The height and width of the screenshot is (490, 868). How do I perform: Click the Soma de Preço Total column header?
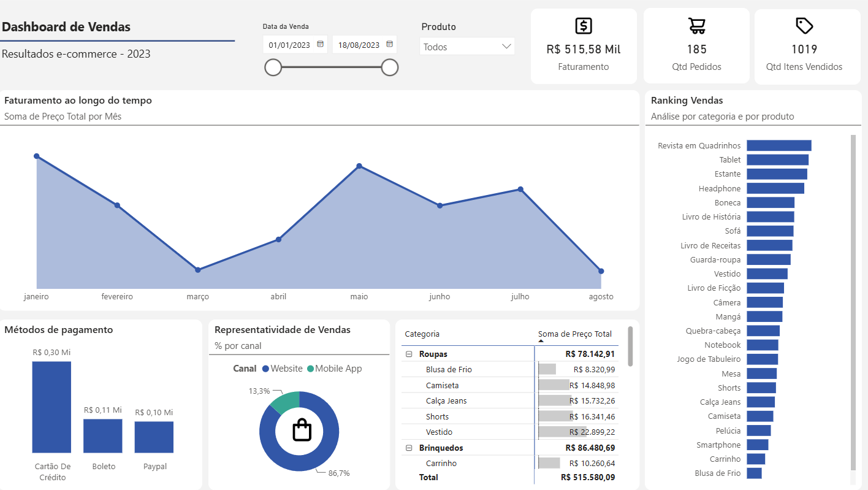pyautogui.click(x=575, y=334)
